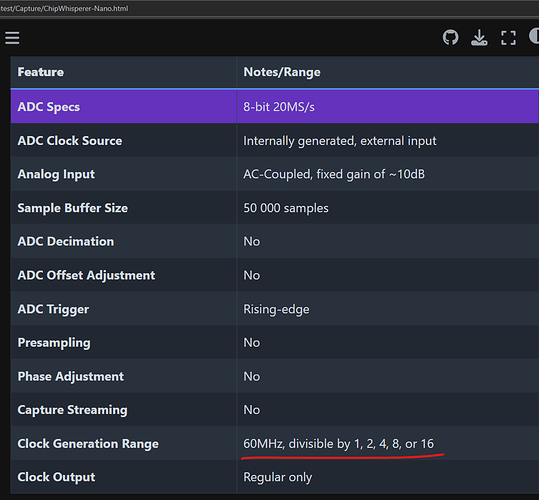Image resolution: width=539 pixels, height=500 pixels.
Task: Click the highlighted ADC Specs row
Action: (x=274, y=107)
